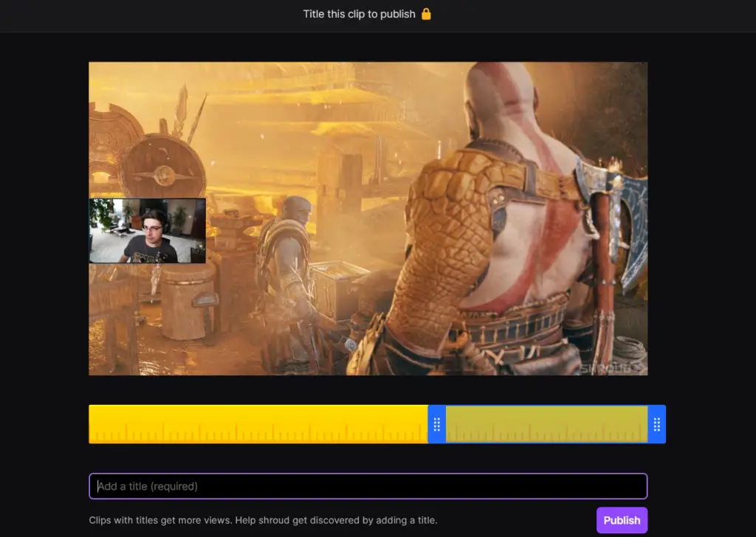Click the left blue trim handle on the timeline
756x537 pixels.
point(437,424)
